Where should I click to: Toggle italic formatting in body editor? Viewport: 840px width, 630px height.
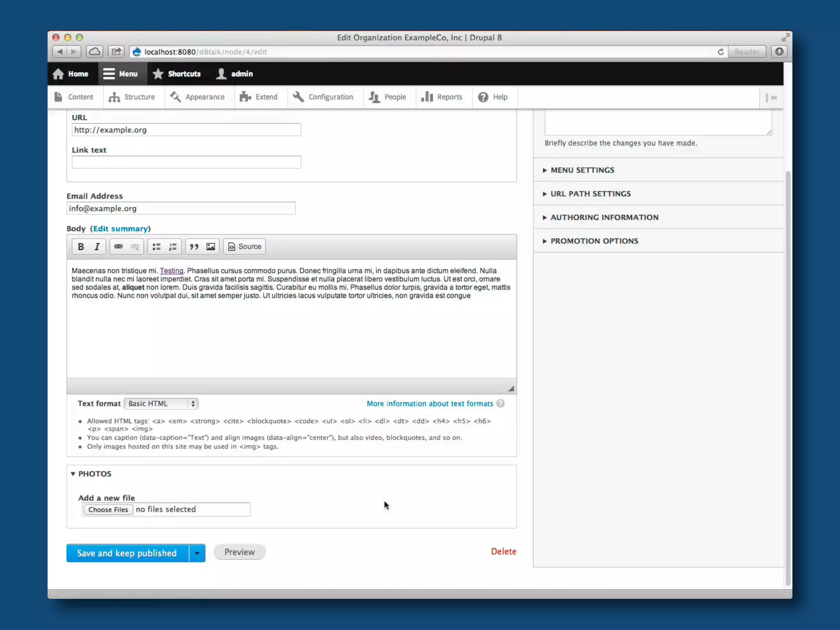coord(97,247)
